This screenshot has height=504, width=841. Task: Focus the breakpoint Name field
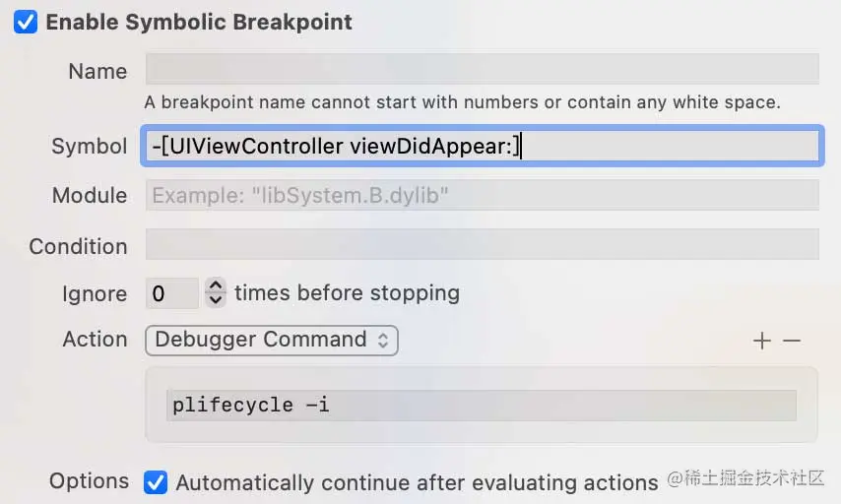[483, 69]
